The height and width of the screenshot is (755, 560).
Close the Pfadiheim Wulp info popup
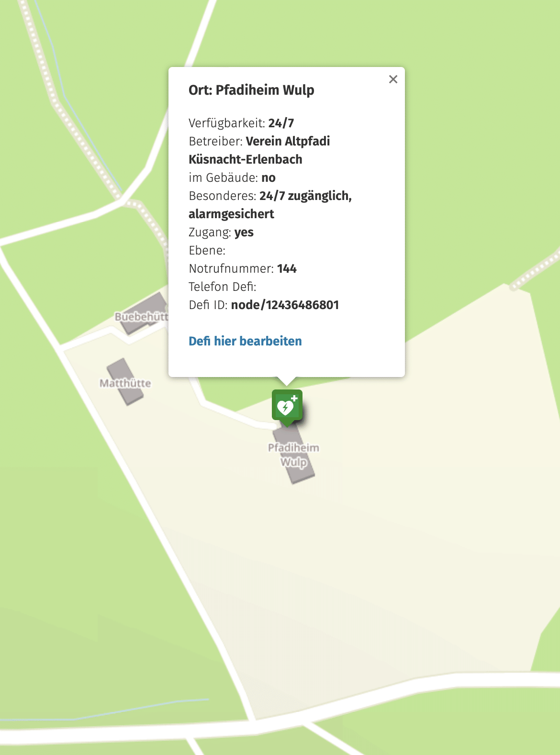(x=393, y=79)
